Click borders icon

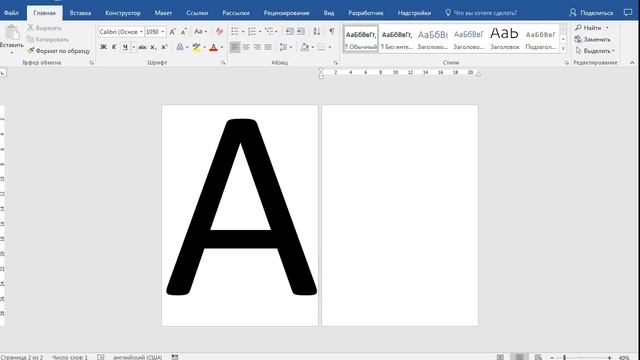point(322,47)
